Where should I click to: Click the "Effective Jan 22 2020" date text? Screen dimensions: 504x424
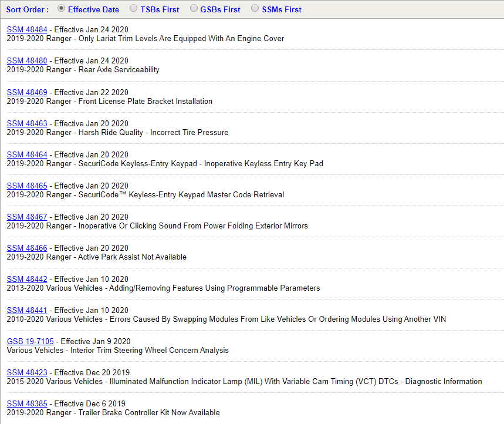(x=92, y=92)
